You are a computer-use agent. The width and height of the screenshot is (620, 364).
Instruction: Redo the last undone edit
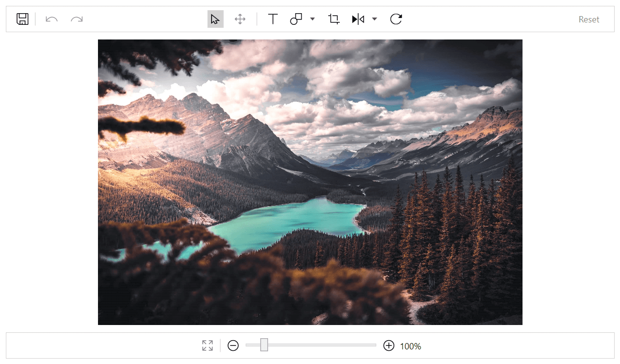77,19
